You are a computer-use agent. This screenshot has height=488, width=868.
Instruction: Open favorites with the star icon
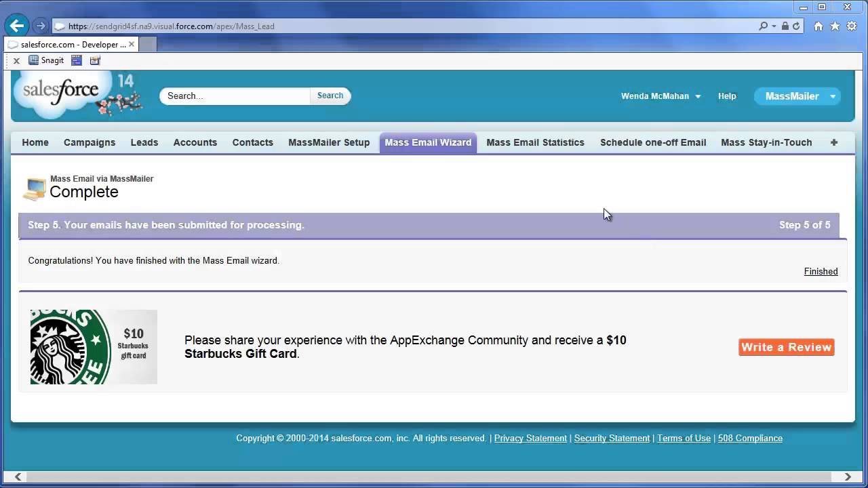[835, 26]
